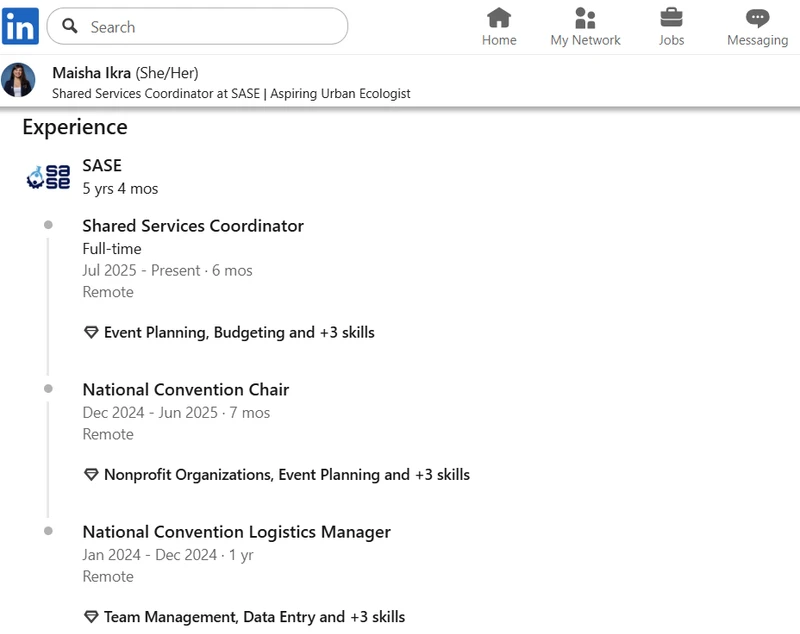Open Team Management, Data Entry and +3 skills
Viewport: 800px width, 634px height.
coord(255,617)
